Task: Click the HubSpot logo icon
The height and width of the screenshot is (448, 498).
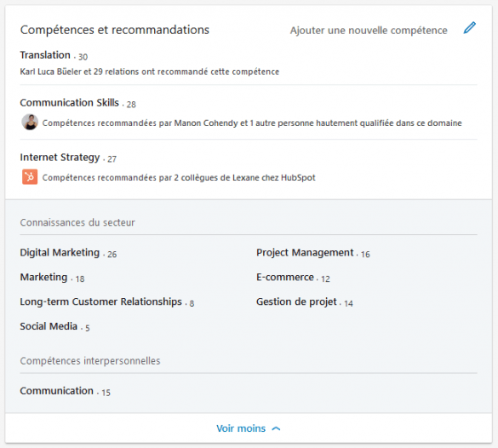Action: click(x=30, y=177)
